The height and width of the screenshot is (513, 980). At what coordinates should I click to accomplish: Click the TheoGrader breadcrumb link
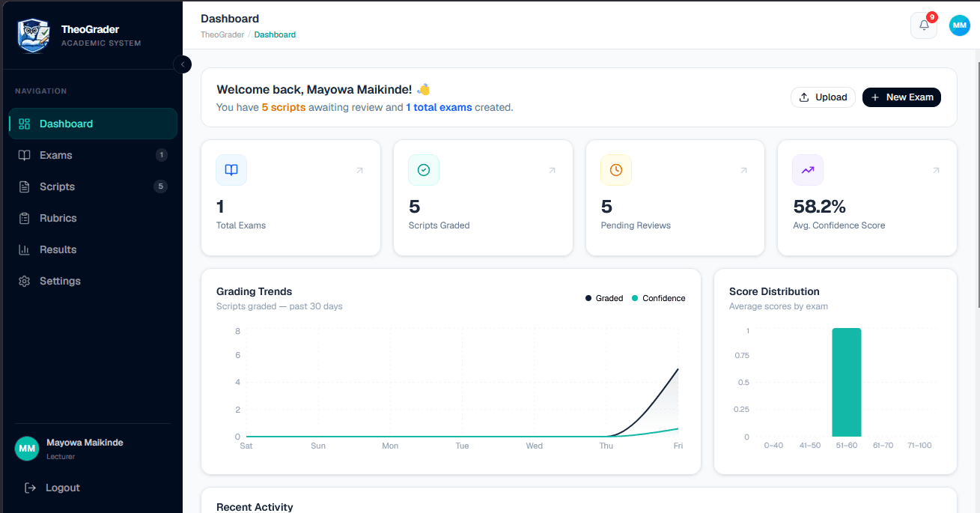222,34
